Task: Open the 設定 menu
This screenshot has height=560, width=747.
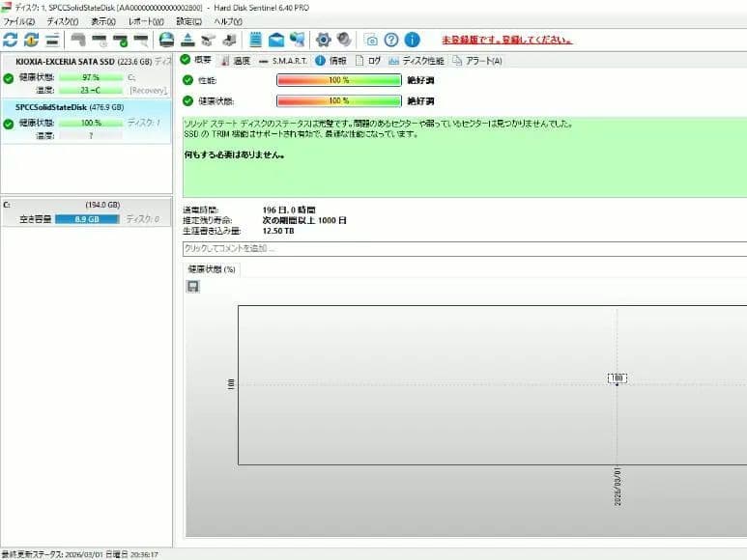Action: click(188, 21)
